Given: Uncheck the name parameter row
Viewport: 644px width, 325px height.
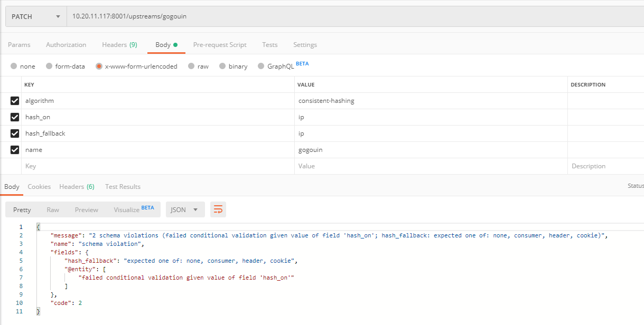Looking at the screenshot, I should (x=15, y=149).
